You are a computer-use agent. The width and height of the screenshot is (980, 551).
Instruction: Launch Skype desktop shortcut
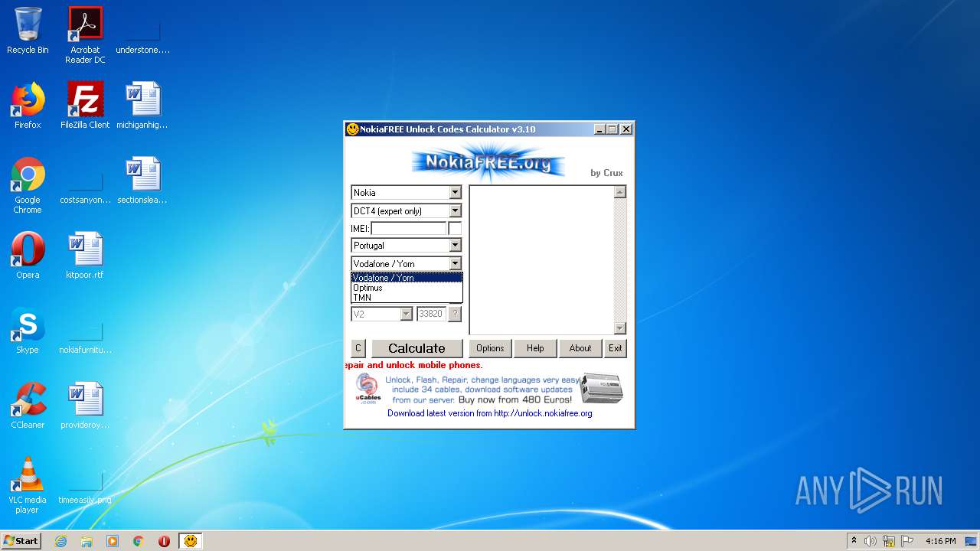28,331
